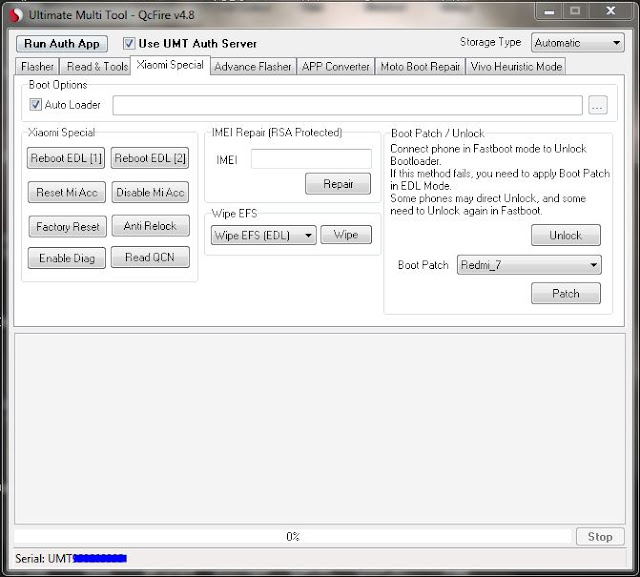640x577 pixels.
Task: Click the loader file path field
Action: 347,105
